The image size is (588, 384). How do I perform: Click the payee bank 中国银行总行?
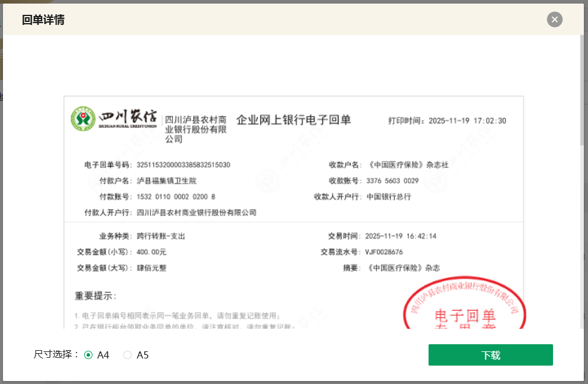[388, 196]
